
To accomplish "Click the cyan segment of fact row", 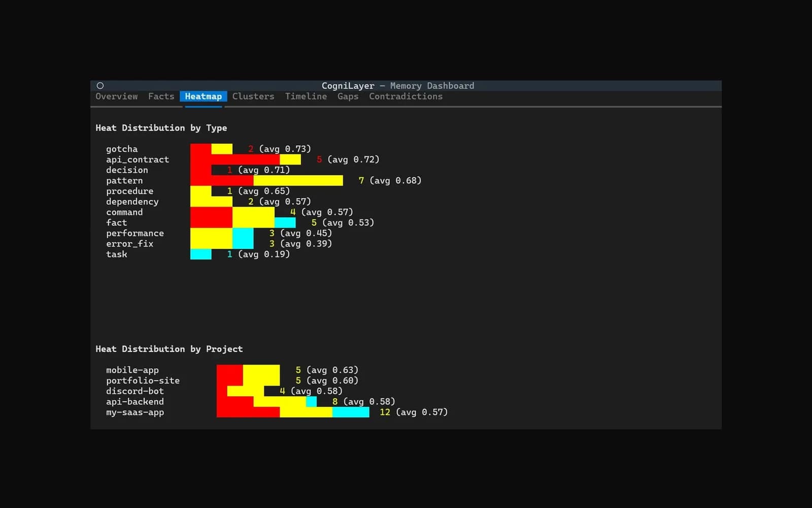I will click(285, 223).
